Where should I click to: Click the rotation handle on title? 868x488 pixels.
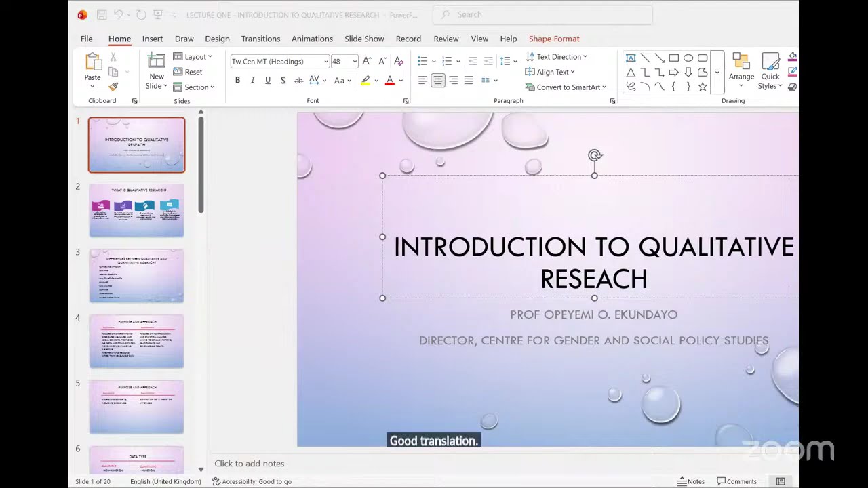click(x=595, y=156)
